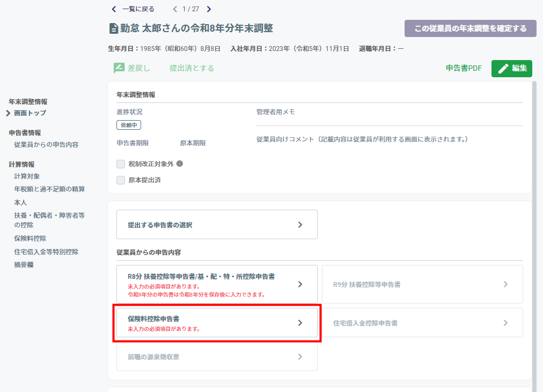The image size is (543, 392).
Task: Select 画面トップ in the sidebar
Action: [x=30, y=113]
